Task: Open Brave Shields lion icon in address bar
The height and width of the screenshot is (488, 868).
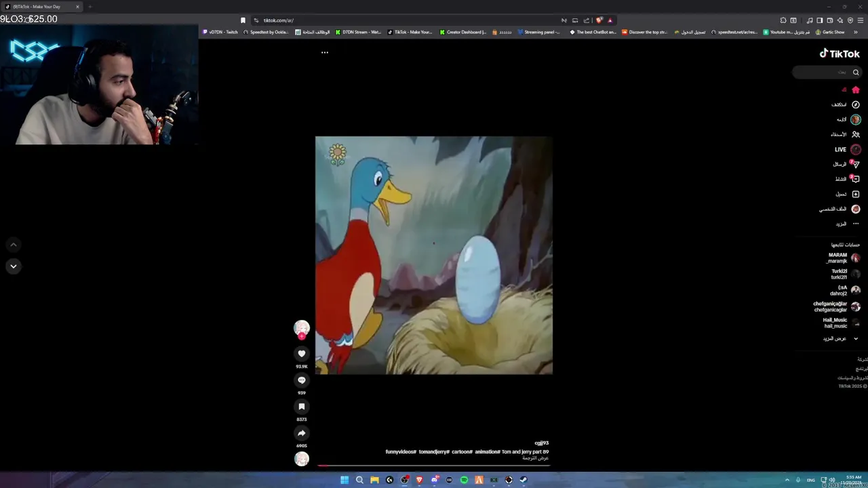Action: coord(599,20)
